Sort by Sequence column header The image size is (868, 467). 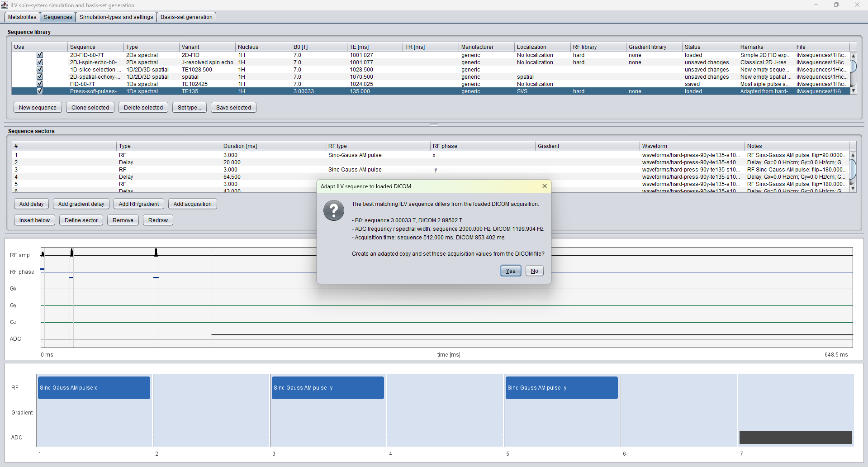coord(95,47)
